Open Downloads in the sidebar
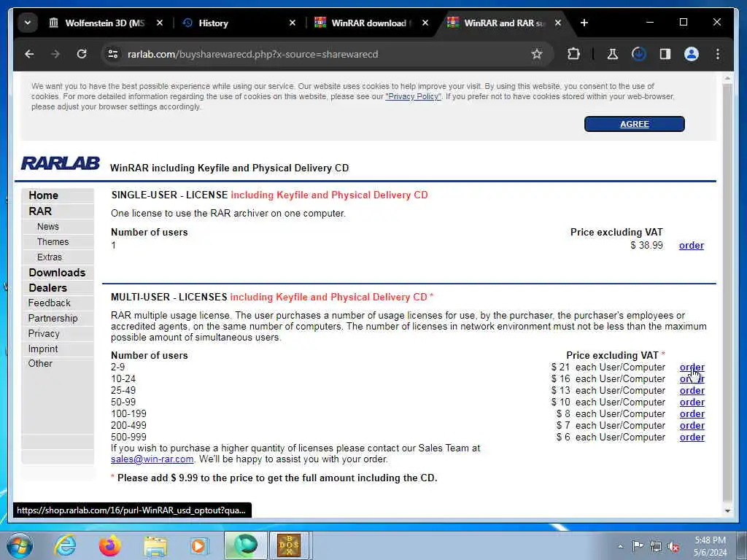This screenshot has height=560, width=747. pyautogui.click(x=57, y=273)
